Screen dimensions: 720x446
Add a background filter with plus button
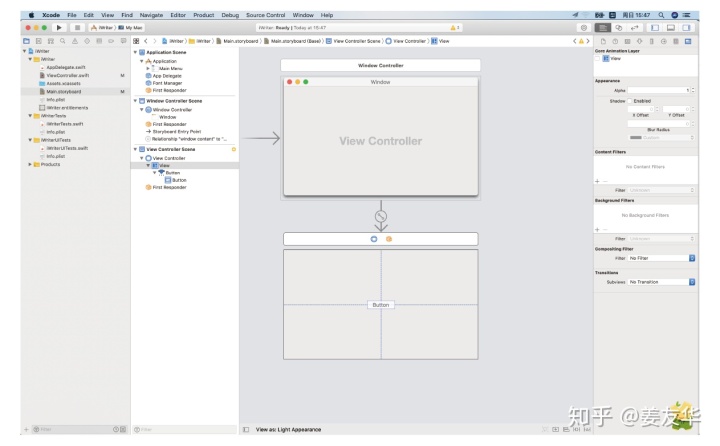[x=597, y=230]
